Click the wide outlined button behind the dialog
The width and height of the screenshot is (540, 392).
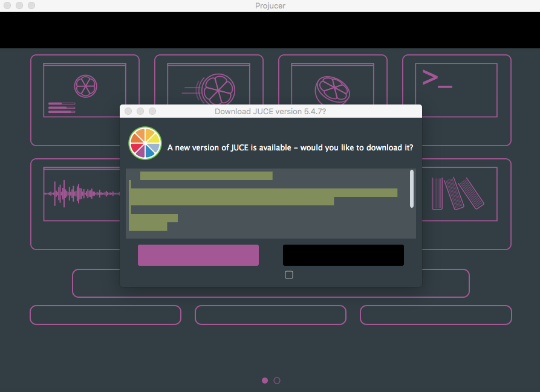(x=271, y=292)
